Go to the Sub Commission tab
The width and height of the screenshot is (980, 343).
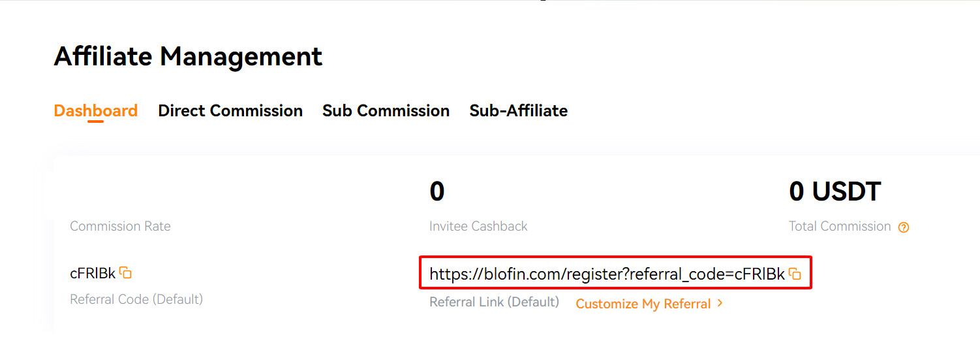click(x=386, y=110)
